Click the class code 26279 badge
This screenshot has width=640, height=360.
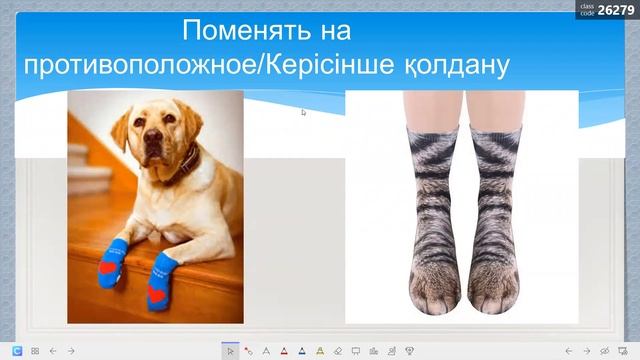pyautogui.click(x=607, y=10)
